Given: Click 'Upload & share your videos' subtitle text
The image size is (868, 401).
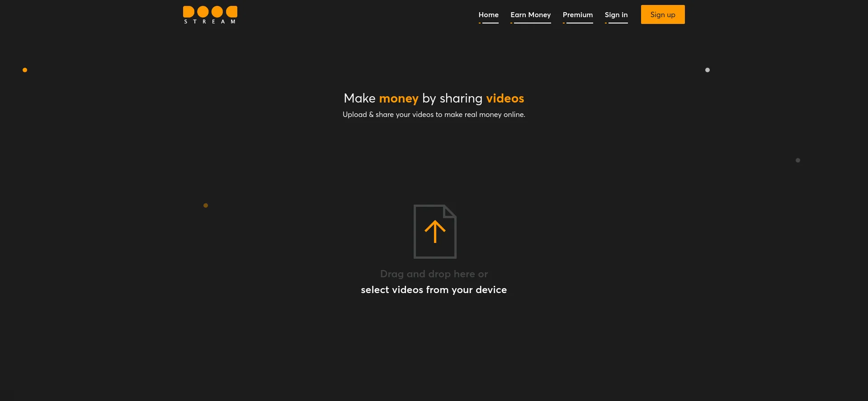Looking at the screenshot, I should [434, 115].
